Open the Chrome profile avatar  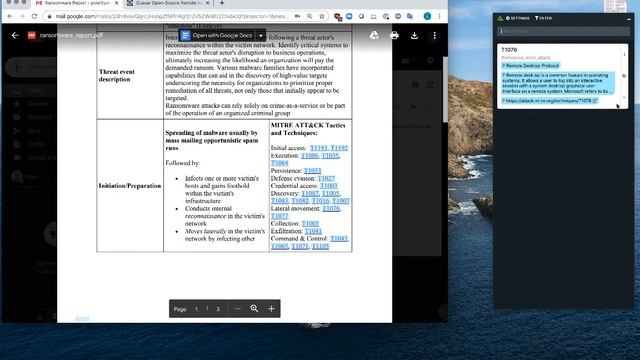point(427,16)
